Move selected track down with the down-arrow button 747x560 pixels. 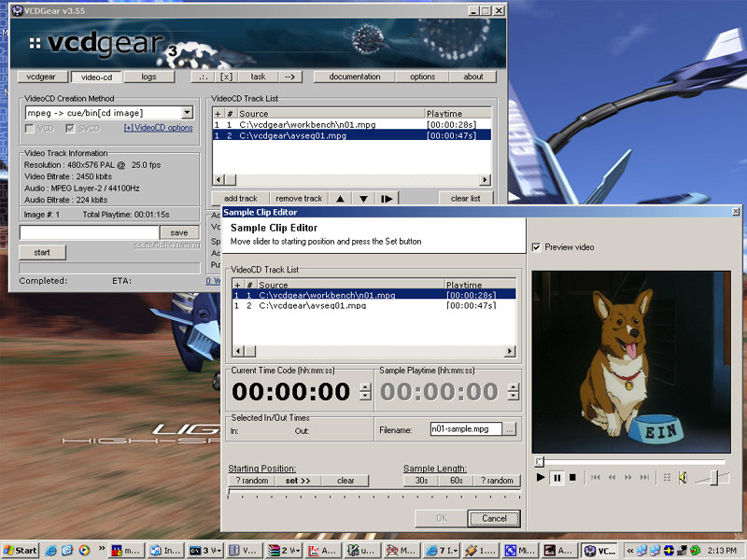(x=363, y=199)
